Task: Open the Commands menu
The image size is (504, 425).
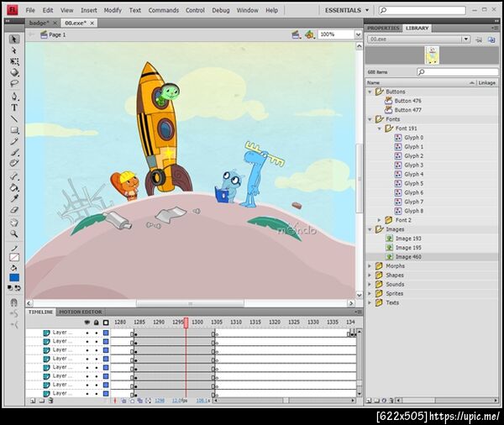Action: point(163,10)
